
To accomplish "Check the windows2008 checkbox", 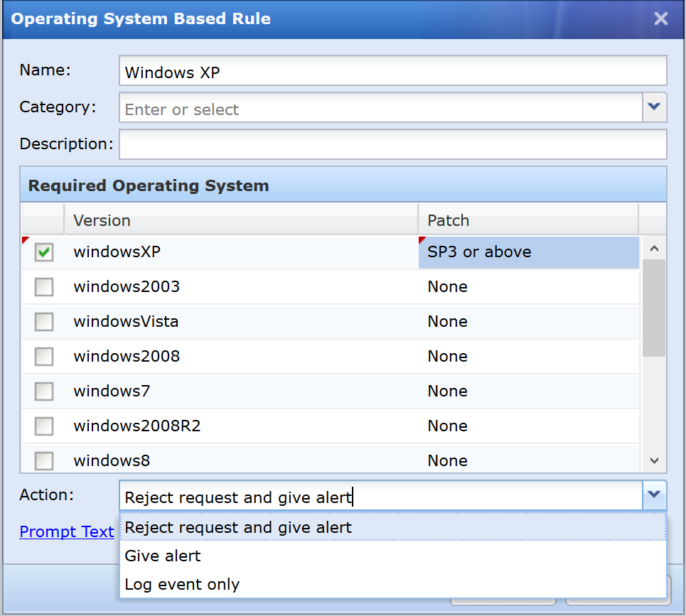I will (44, 356).
